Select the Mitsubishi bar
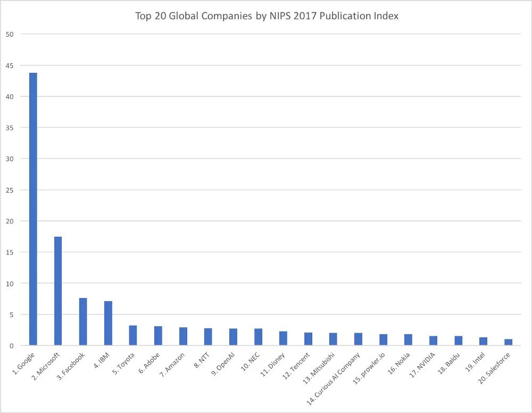 click(333, 339)
